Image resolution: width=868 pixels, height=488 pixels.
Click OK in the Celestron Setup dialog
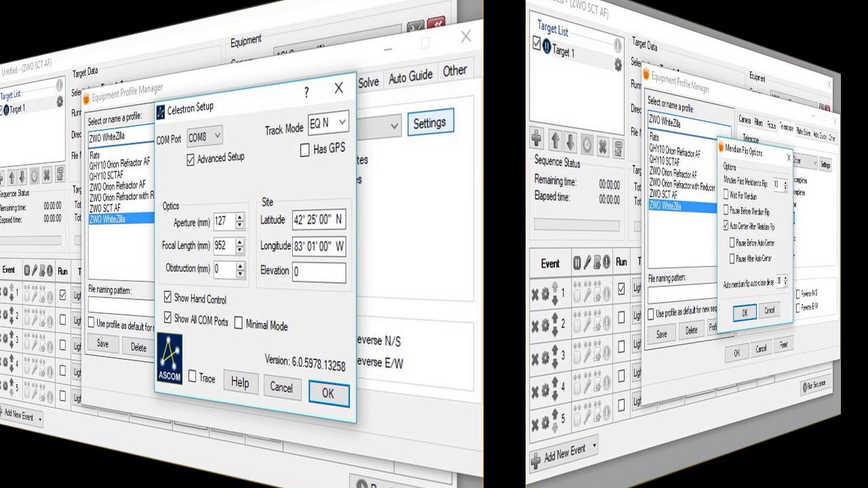point(329,393)
